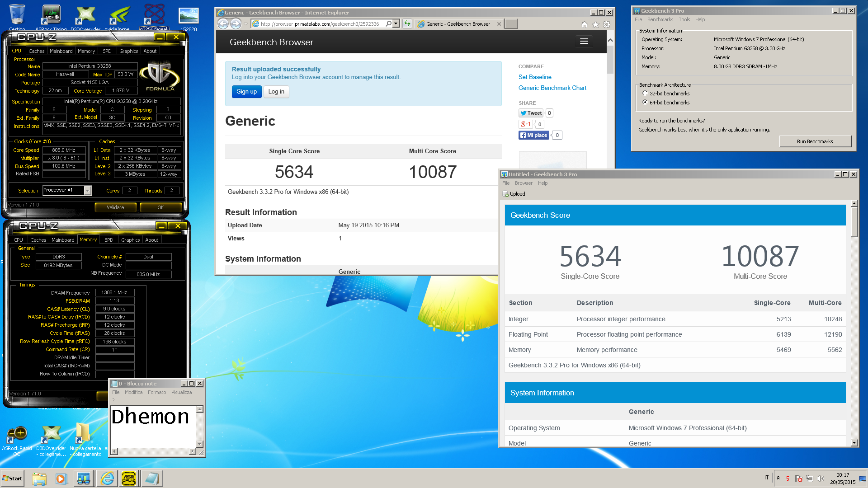Open Generic Benchmark Chart link
The width and height of the screenshot is (868, 488).
coord(552,88)
